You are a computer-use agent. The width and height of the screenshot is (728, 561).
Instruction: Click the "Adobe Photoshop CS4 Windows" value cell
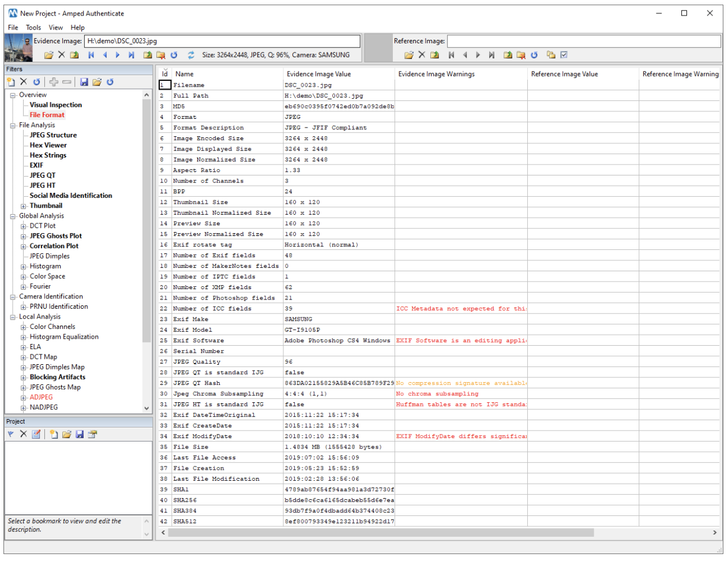[337, 341]
